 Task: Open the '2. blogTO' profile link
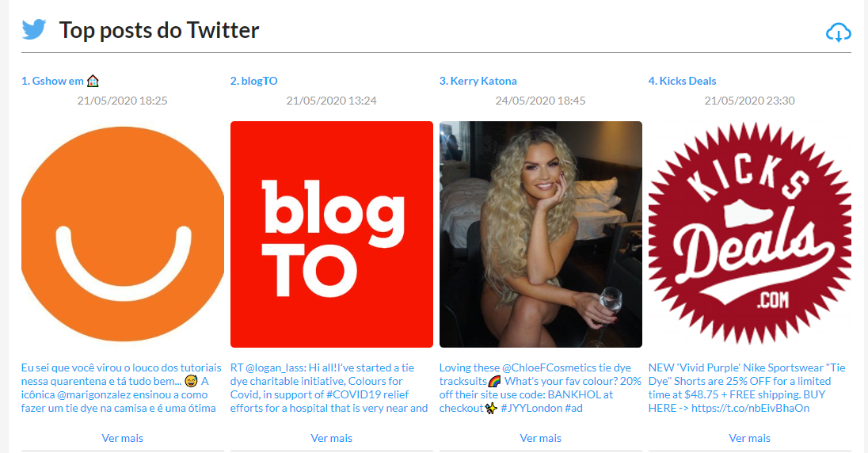(254, 81)
